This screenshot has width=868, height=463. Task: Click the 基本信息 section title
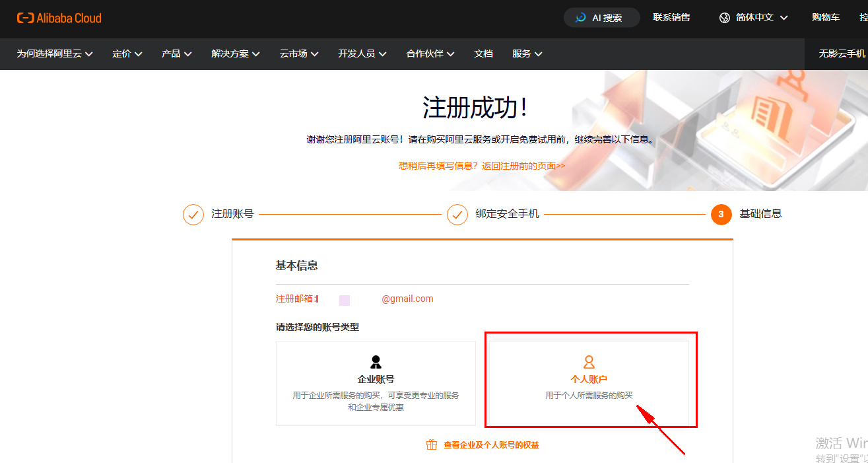(x=296, y=266)
